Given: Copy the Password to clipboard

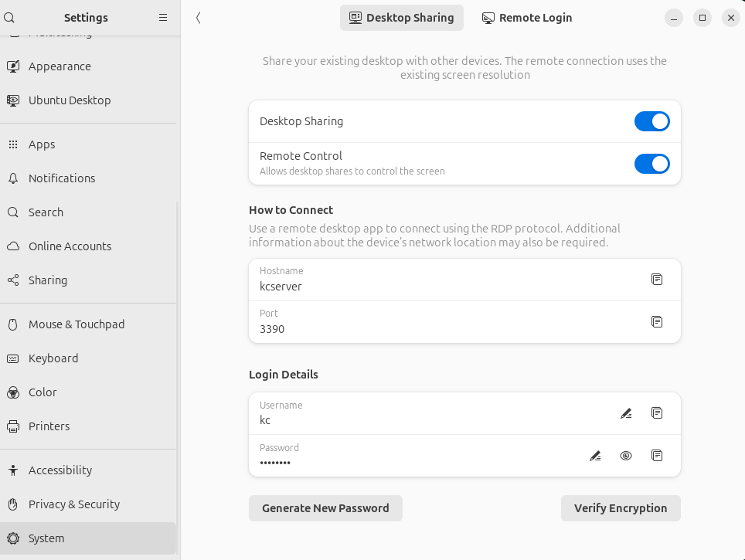Looking at the screenshot, I should [x=657, y=456].
